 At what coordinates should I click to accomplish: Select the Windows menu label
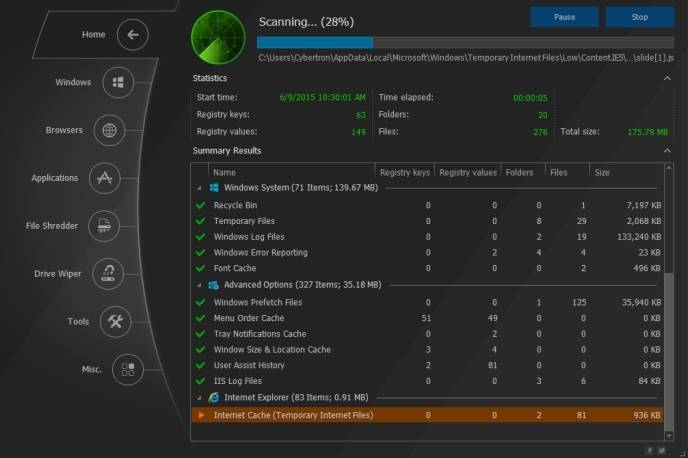point(73,82)
